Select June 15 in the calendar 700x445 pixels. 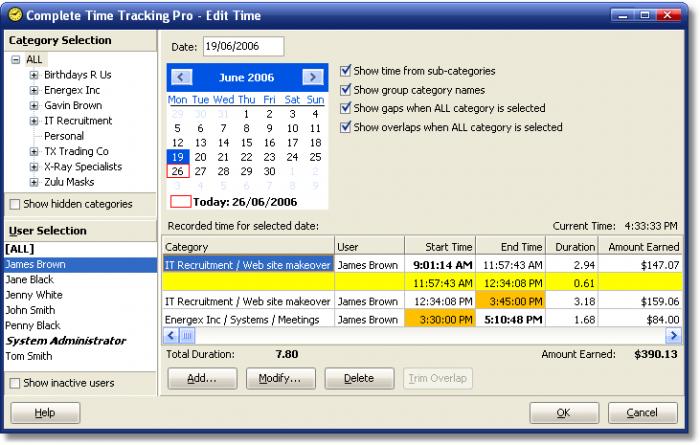coord(247,142)
